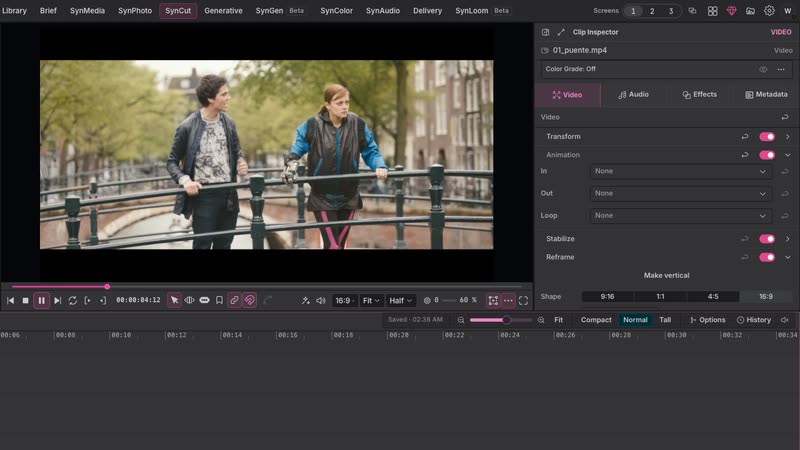
Task: Reset the Video section
Action: [x=785, y=117]
